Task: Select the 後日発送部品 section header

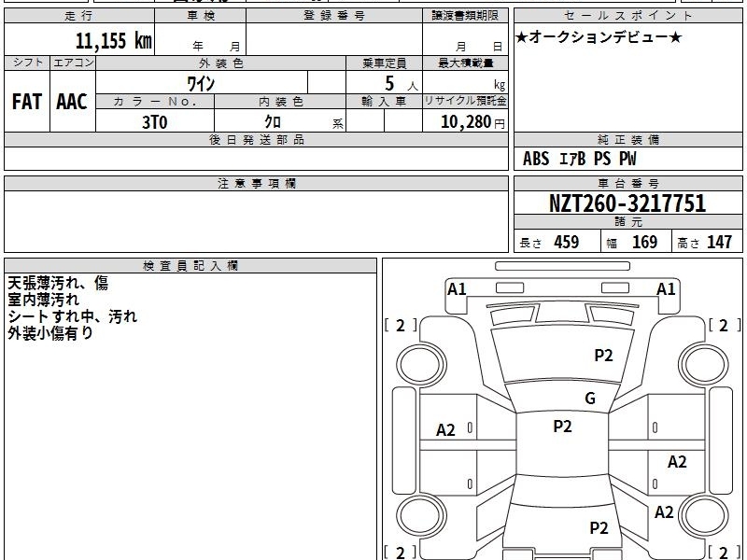Action: [256, 140]
